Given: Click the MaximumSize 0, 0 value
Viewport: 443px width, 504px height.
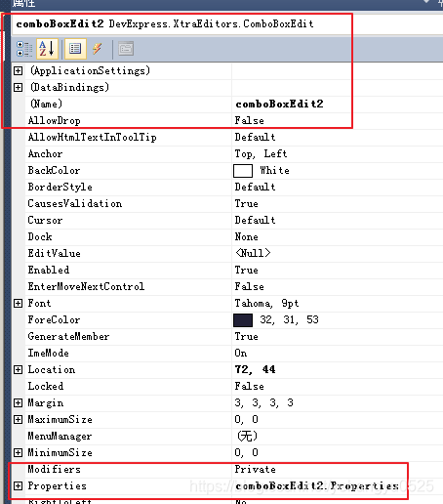Looking at the screenshot, I should coord(247,420).
